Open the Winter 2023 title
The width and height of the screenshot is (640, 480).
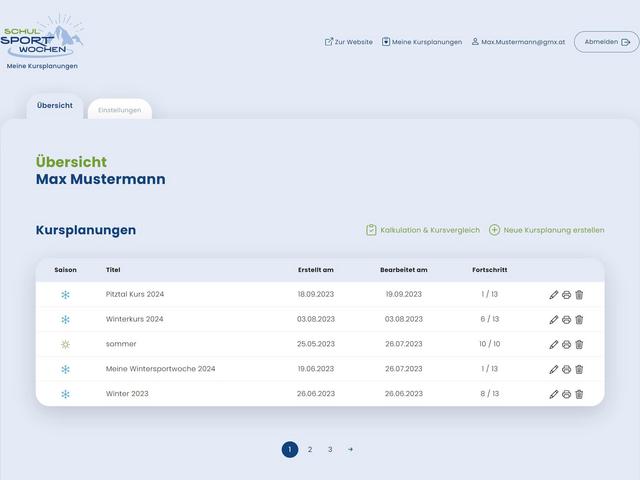point(127,394)
